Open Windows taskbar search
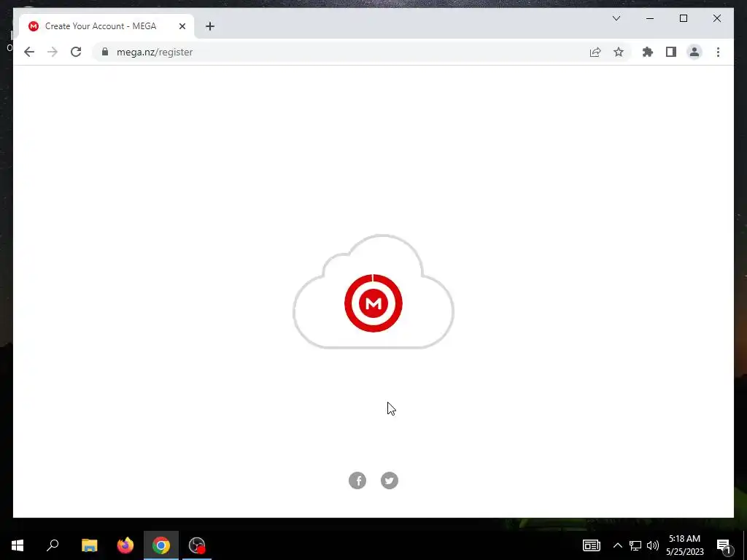Viewport: 747px width, 560px height. pos(53,545)
